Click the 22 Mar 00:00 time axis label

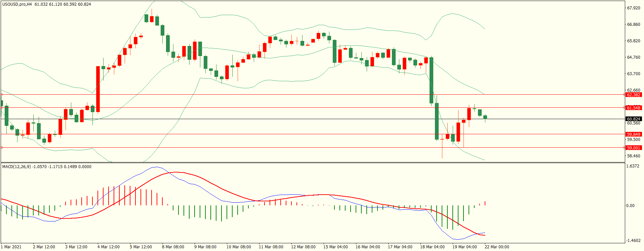496,247
